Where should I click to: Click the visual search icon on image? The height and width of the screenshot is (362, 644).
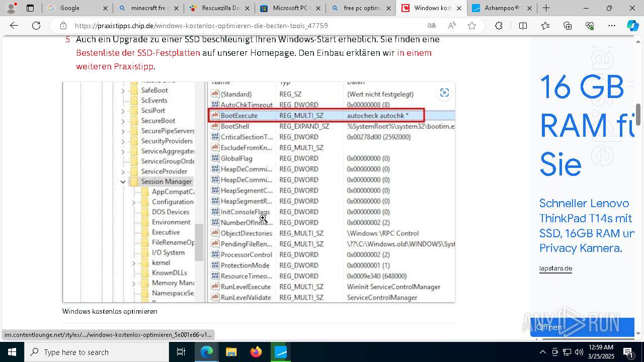click(x=444, y=93)
